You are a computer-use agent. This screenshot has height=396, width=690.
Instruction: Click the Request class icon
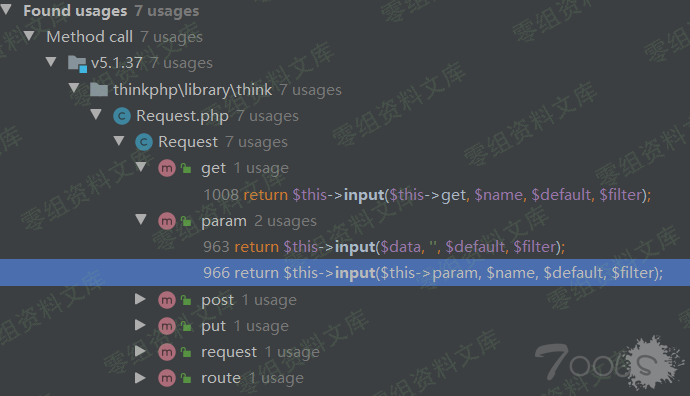click(144, 142)
